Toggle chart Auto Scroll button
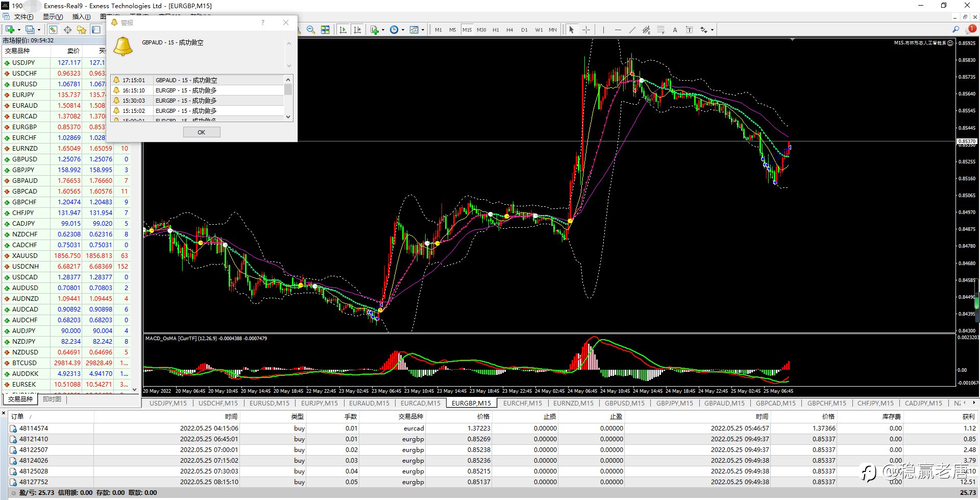Image resolution: width=980 pixels, height=500 pixels. click(343, 30)
